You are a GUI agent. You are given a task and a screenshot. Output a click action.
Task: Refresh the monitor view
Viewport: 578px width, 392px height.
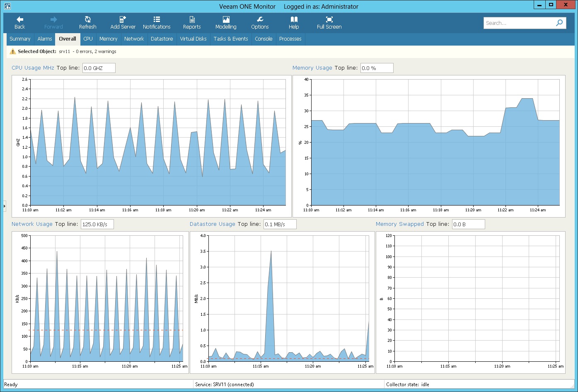tap(87, 23)
